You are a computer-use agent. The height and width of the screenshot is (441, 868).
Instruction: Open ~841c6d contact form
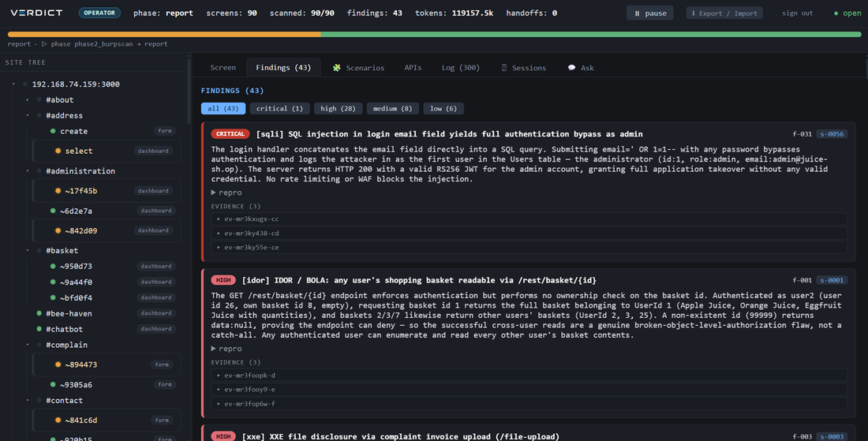[x=107, y=420]
